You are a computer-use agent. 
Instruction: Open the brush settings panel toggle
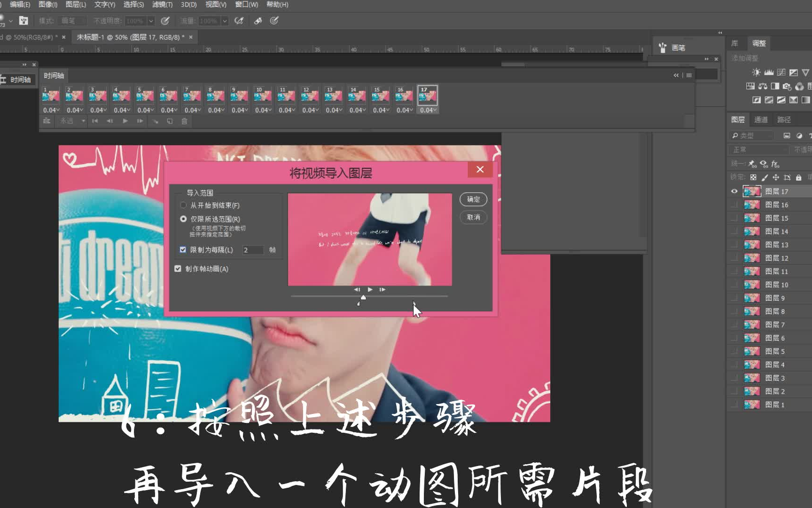click(x=23, y=21)
